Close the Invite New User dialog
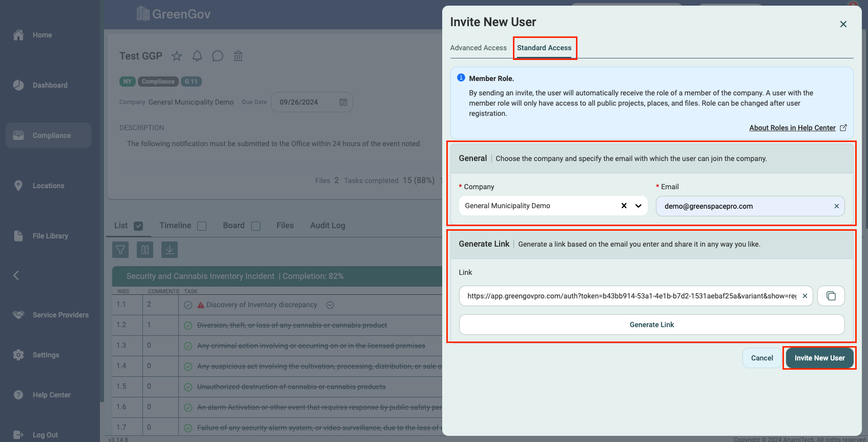Viewport: 868px width, 442px height. pyautogui.click(x=843, y=24)
